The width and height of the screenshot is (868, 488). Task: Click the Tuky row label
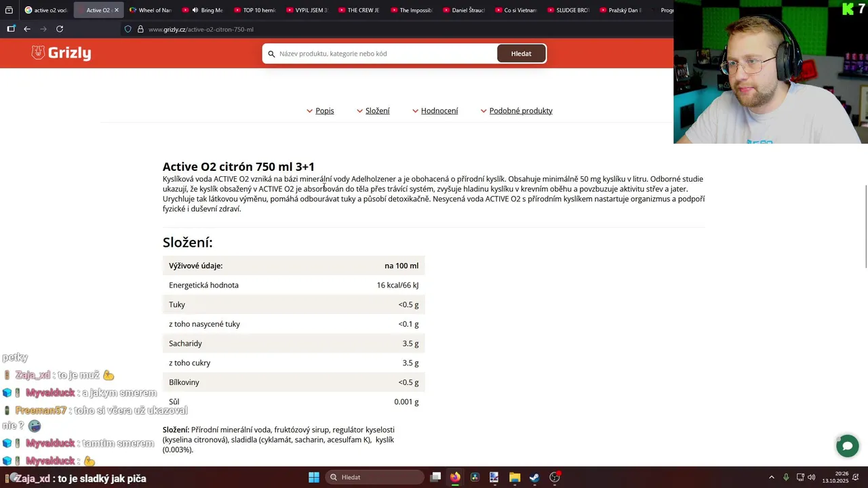click(177, 305)
